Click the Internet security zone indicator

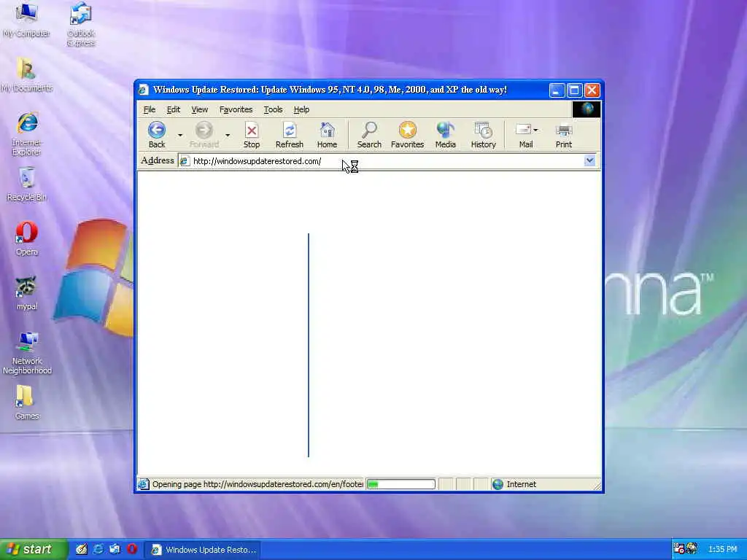(514, 484)
